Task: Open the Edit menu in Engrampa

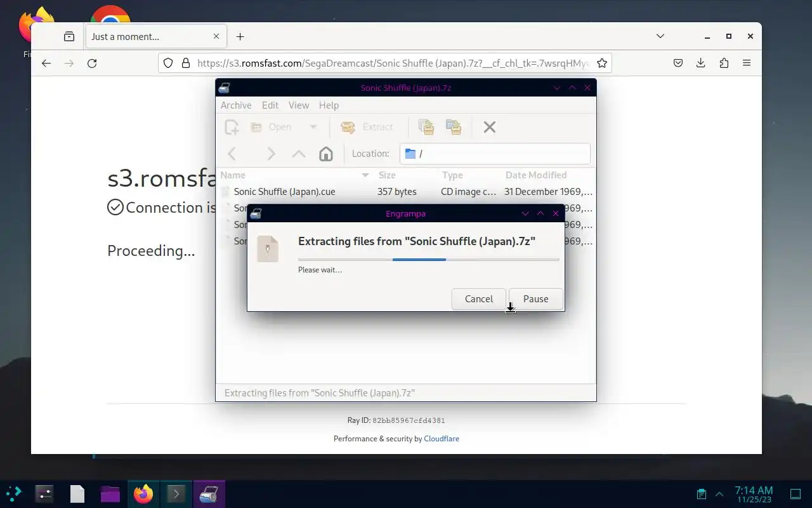Action: click(x=270, y=105)
